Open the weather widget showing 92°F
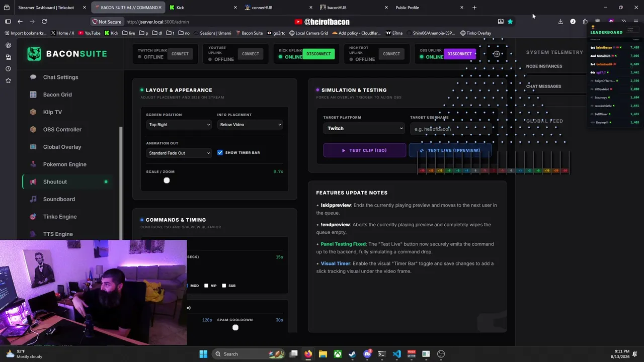Viewport: 644px width, 362px height. tap(24, 354)
